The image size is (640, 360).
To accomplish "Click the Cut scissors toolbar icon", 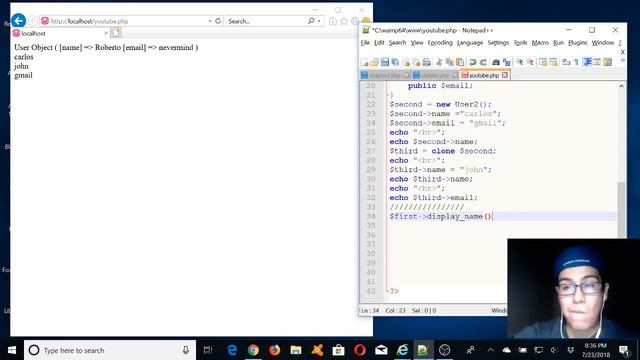I will tap(439, 62).
